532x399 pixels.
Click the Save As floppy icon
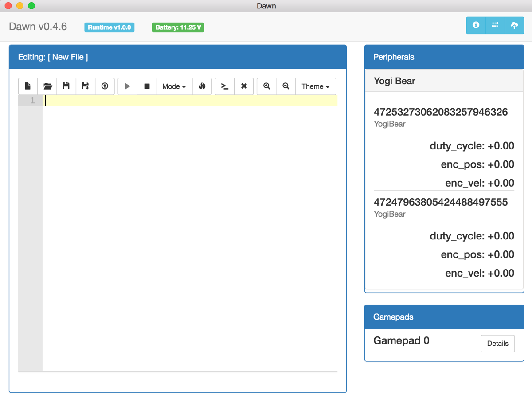click(x=86, y=86)
